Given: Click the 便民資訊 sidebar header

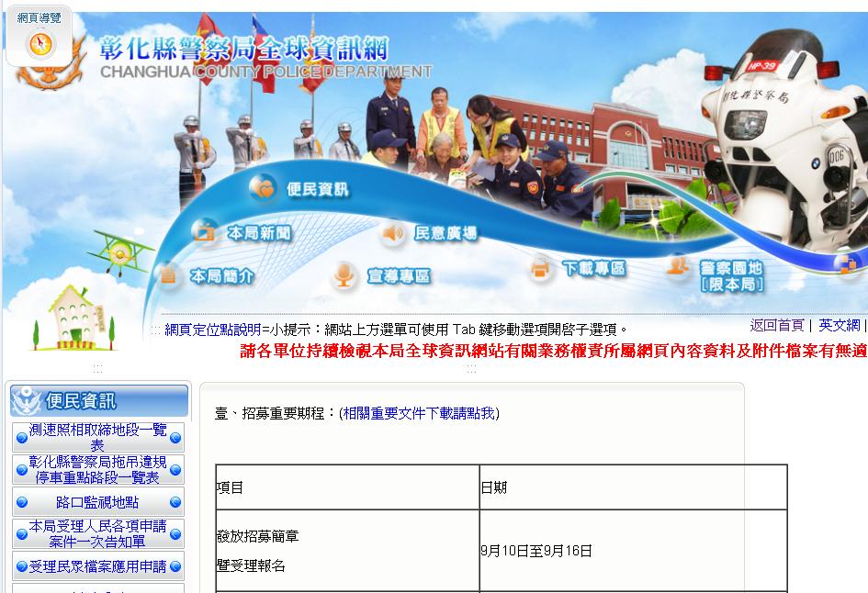Looking at the screenshot, I should coord(98,401).
